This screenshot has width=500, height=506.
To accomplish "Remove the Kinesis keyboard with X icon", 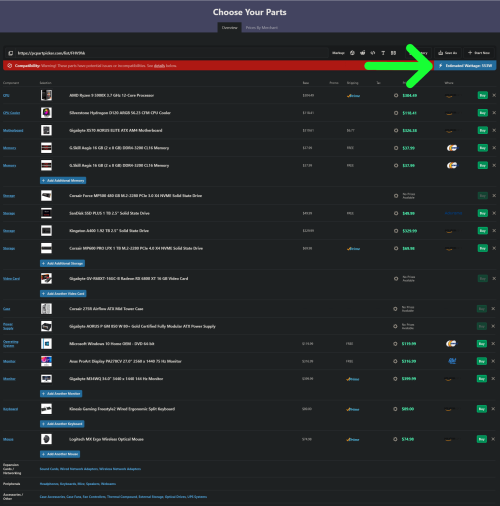I will click(493, 409).
